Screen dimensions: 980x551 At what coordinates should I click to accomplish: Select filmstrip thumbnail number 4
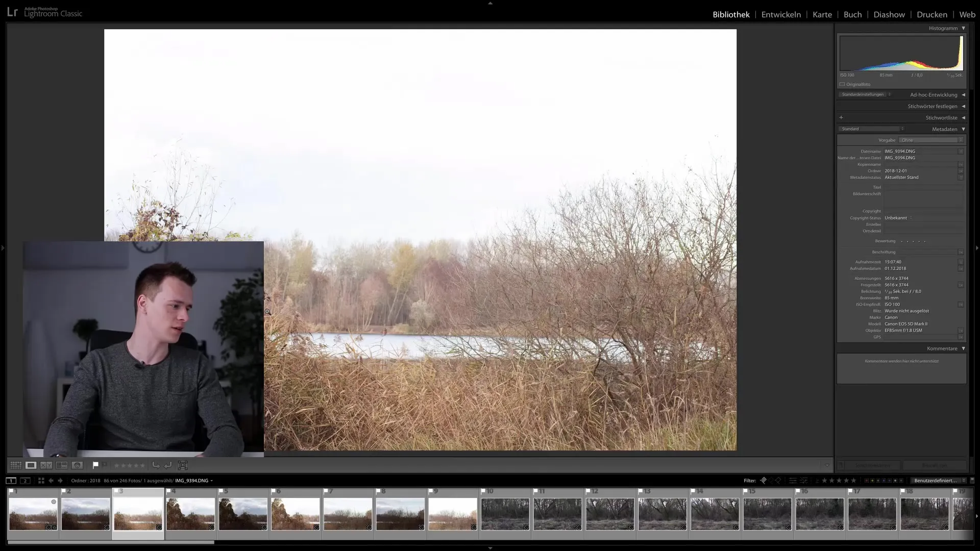click(190, 514)
